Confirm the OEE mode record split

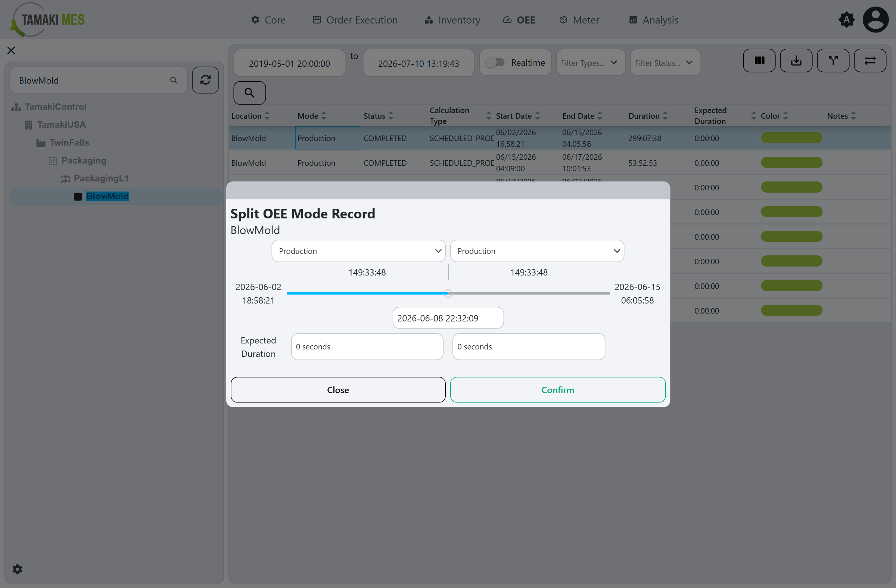557,390
